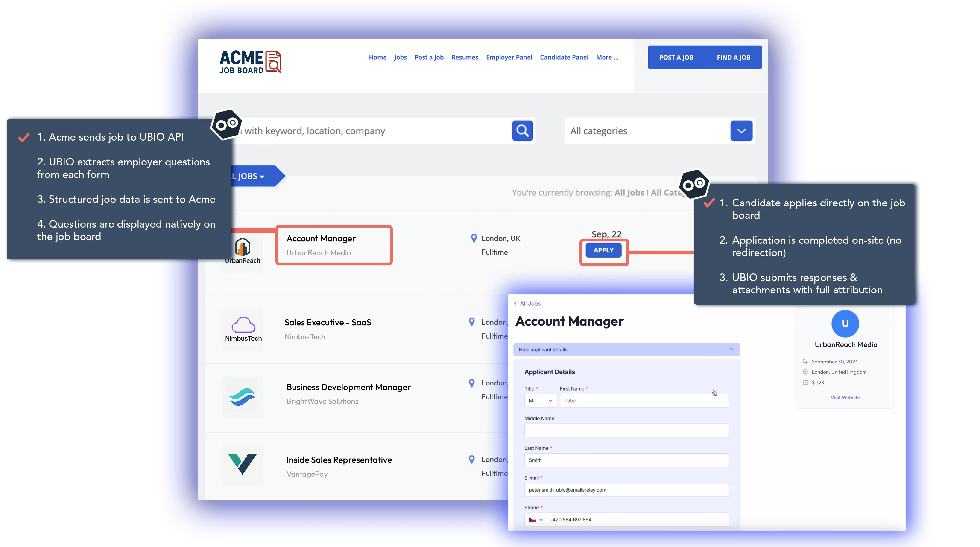The width and height of the screenshot is (980, 547).
Task: Open the Employer Panel menu item
Action: click(x=509, y=57)
